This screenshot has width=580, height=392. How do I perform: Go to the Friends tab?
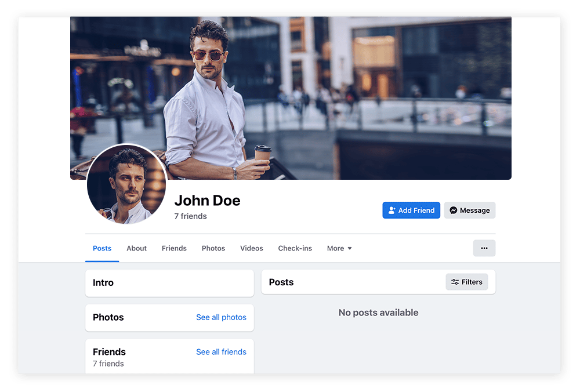click(174, 249)
